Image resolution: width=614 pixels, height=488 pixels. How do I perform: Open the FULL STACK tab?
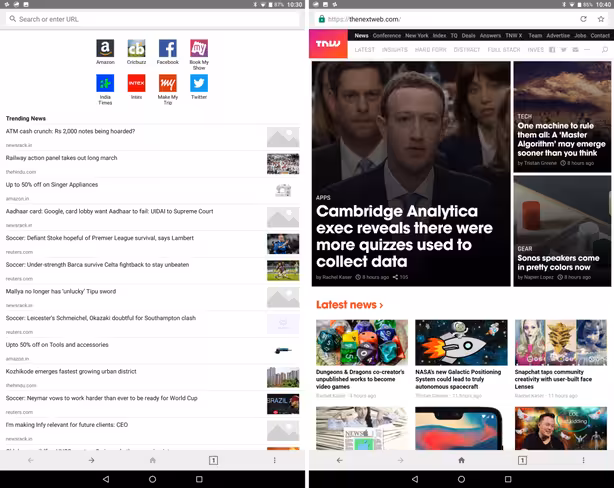point(504,50)
